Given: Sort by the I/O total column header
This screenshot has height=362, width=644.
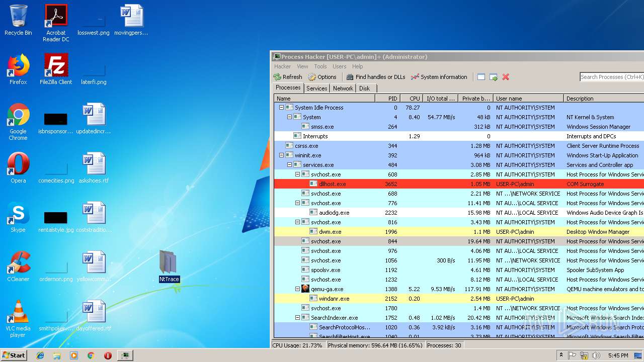Looking at the screenshot, I should point(440,99).
